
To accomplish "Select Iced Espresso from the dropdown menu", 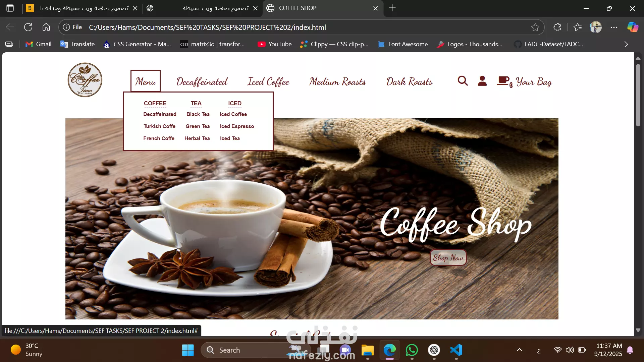I will (x=237, y=126).
